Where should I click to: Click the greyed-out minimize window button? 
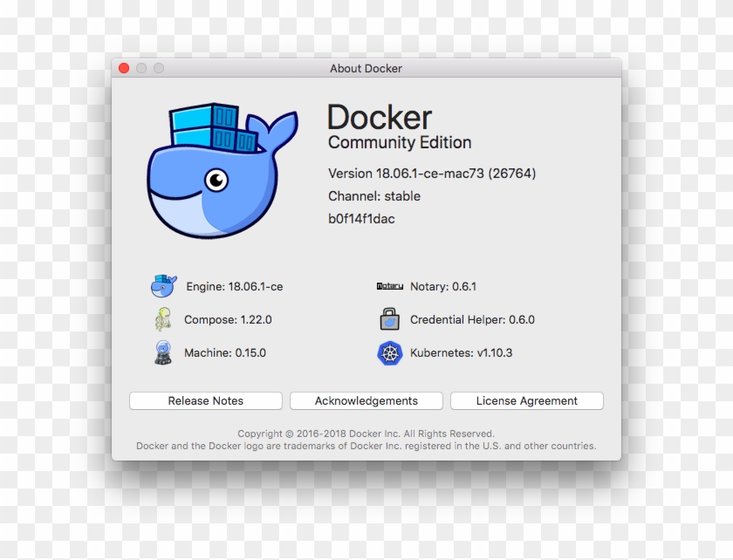point(141,68)
